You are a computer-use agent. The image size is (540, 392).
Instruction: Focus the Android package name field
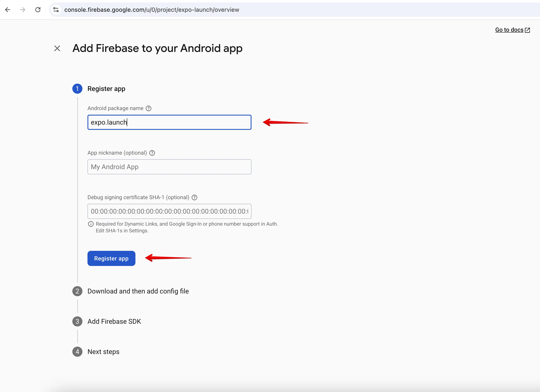coord(169,122)
